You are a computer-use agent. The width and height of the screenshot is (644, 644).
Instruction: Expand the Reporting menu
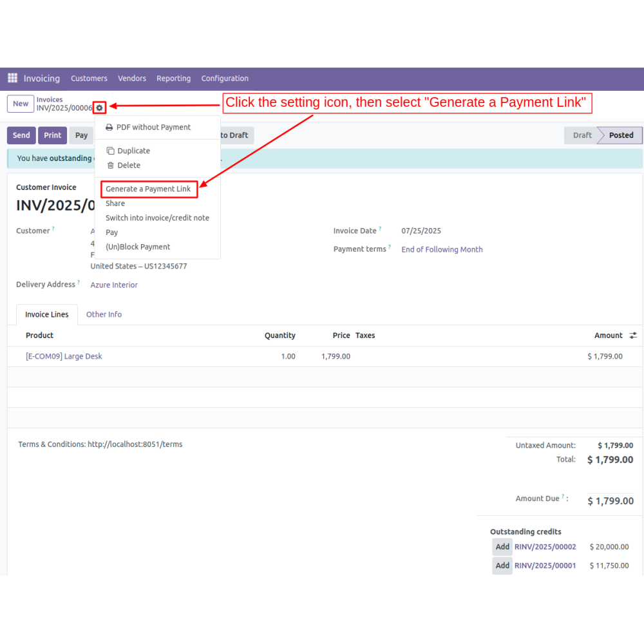point(173,79)
